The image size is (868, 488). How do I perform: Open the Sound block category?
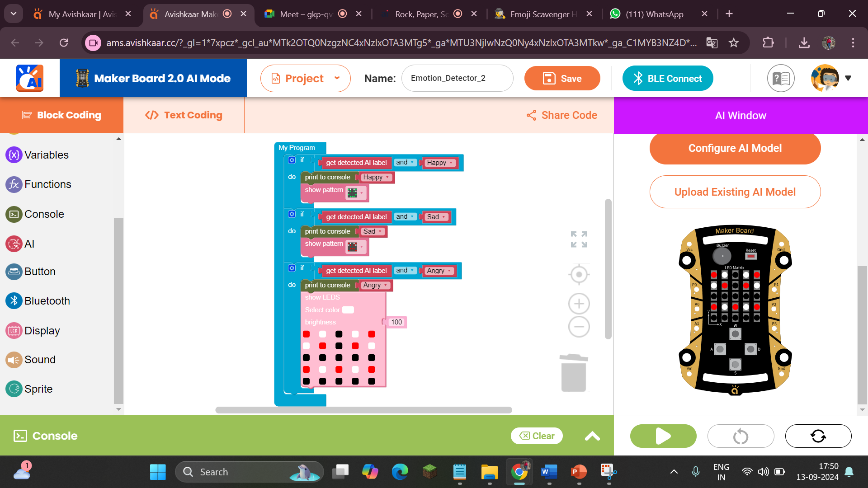coord(40,360)
